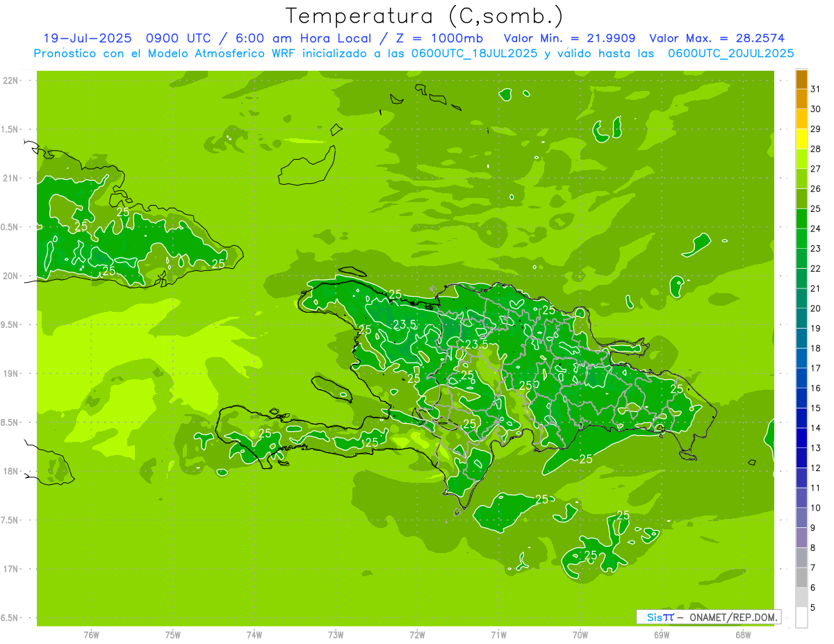Image resolution: width=834 pixels, height=644 pixels.
Task: Click the color bar label "30"
Action: pos(816,109)
